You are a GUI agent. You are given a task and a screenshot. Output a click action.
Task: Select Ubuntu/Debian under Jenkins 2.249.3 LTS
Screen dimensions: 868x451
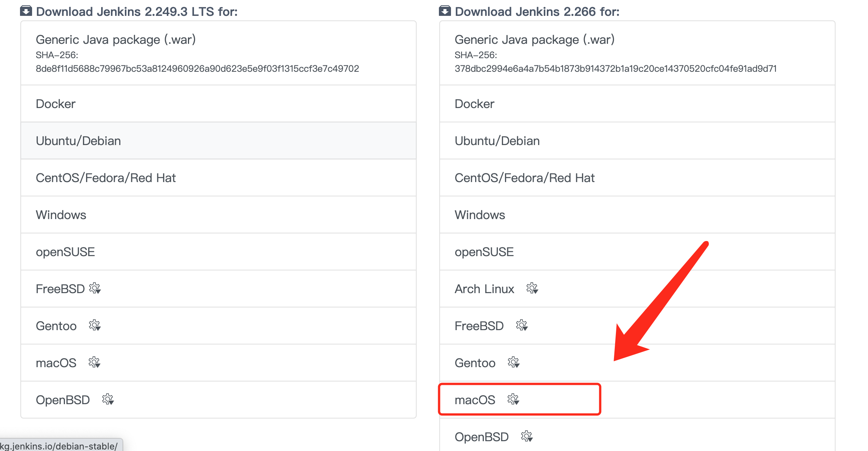click(219, 141)
